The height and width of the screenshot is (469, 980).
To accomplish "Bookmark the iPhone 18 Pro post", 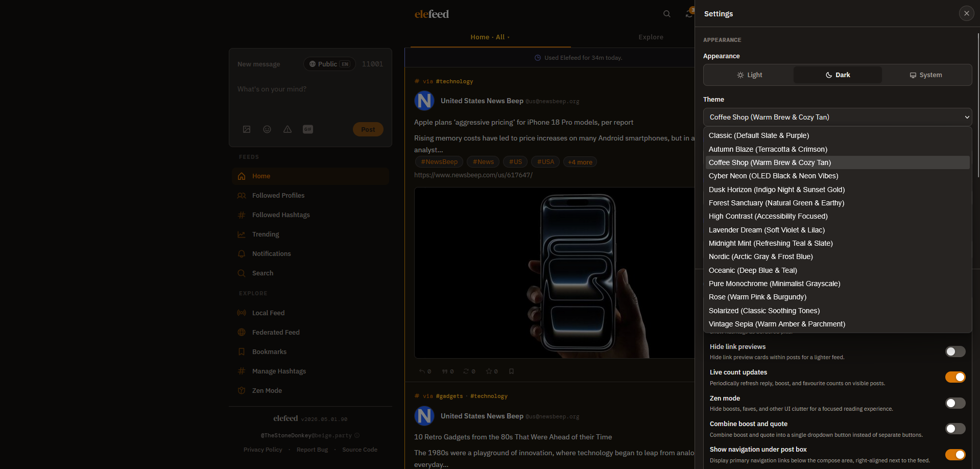I will point(511,371).
